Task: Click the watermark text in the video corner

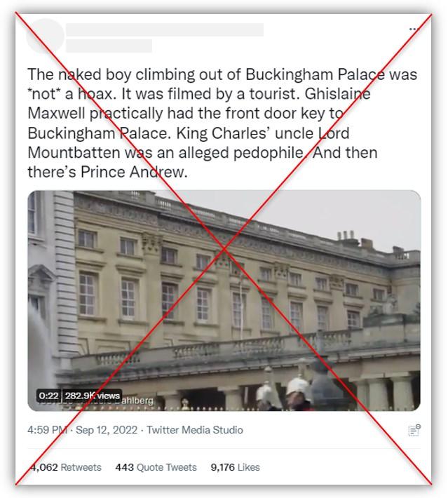Action: (138, 401)
